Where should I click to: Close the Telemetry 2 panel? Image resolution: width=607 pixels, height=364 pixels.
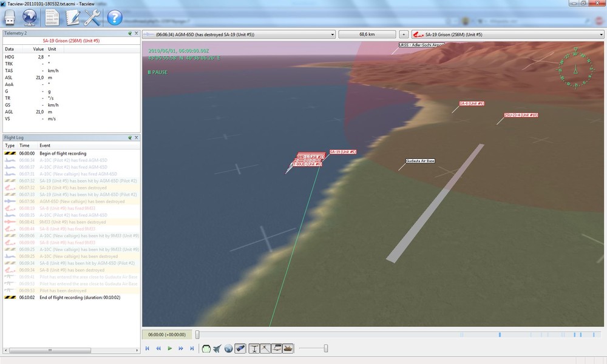click(136, 33)
